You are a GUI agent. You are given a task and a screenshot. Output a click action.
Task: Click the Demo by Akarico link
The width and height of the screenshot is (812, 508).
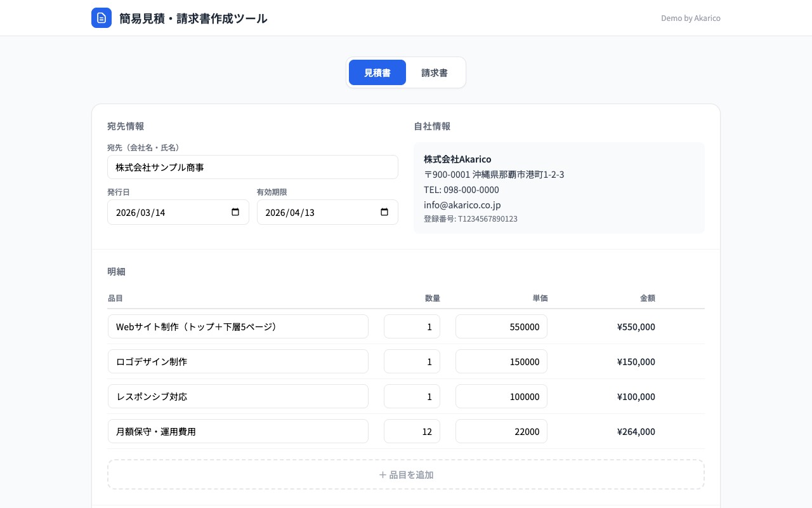click(x=691, y=18)
